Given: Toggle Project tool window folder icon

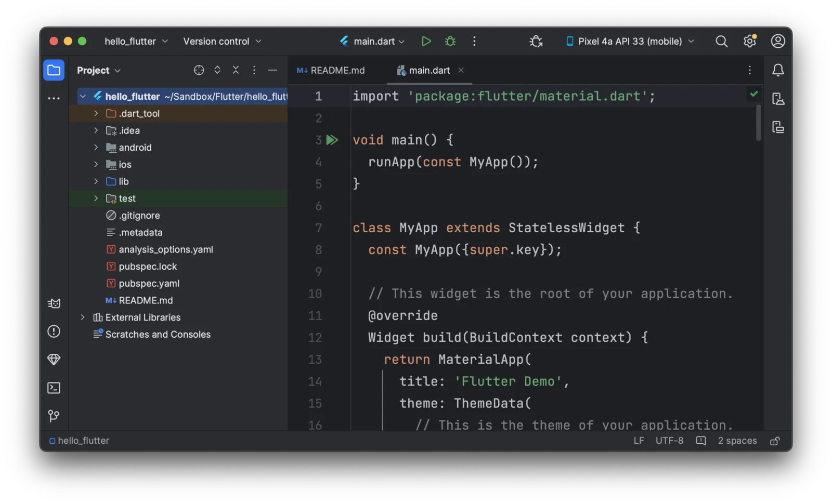Looking at the screenshot, I should tap(54, 70).
